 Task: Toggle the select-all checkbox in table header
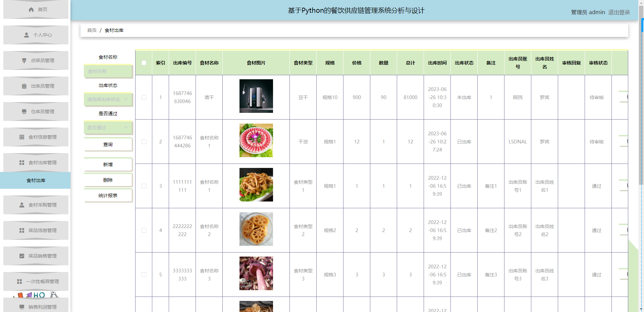pos(144,63)
